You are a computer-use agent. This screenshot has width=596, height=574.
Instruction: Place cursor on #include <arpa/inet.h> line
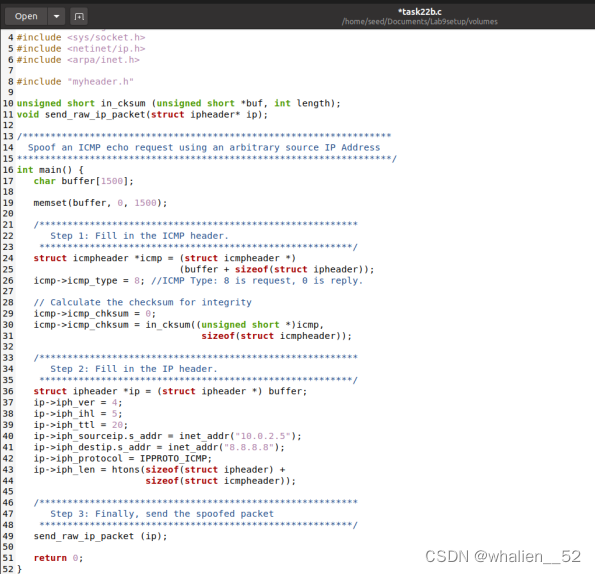pyautogui.click(x=78, y=60)
